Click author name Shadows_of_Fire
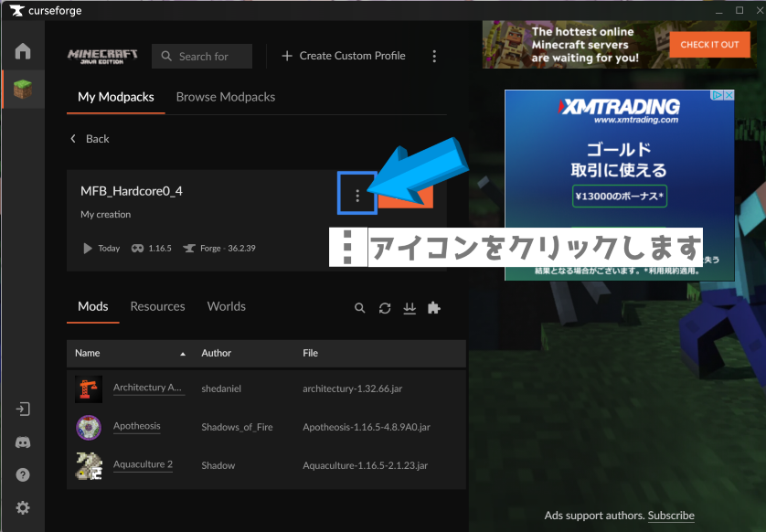766x532 pixels. [x=237, y=427]
